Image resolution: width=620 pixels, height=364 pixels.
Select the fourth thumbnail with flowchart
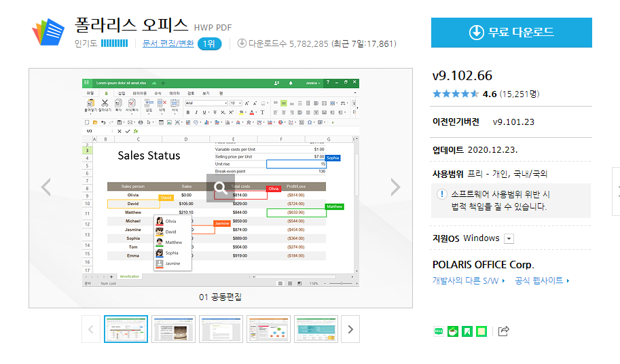coord(268,329)
